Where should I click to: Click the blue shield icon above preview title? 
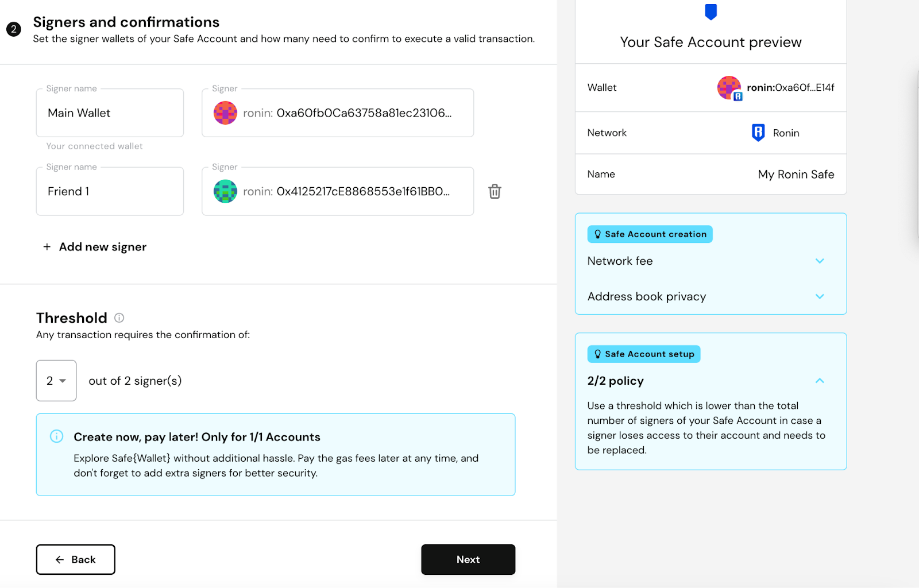[x=711, y=11]
